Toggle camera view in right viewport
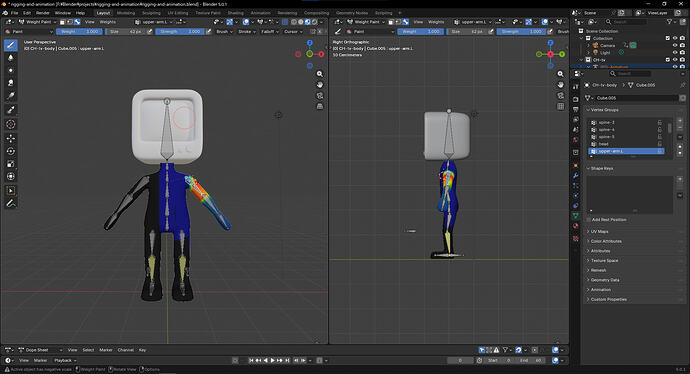The image size is (690, 374). [x=560, y=95]
